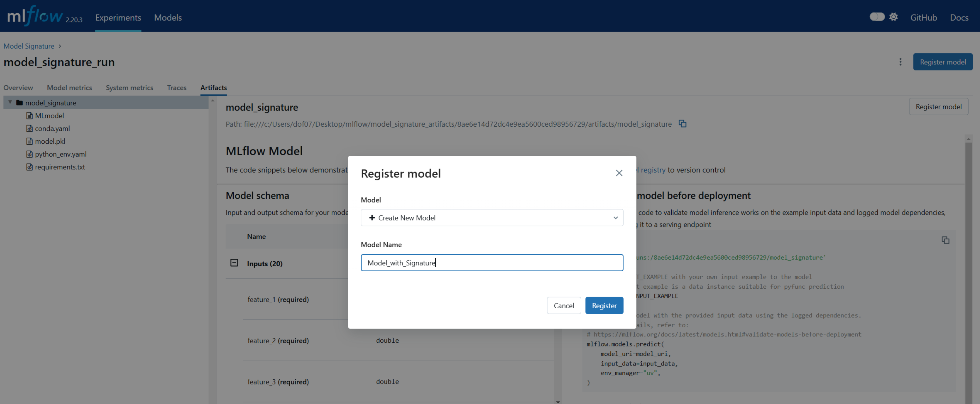Image resolution: width=980 pixels, height=404 pixels.
Task: Open the Models menu in header
Action: (x=168, y=17)
